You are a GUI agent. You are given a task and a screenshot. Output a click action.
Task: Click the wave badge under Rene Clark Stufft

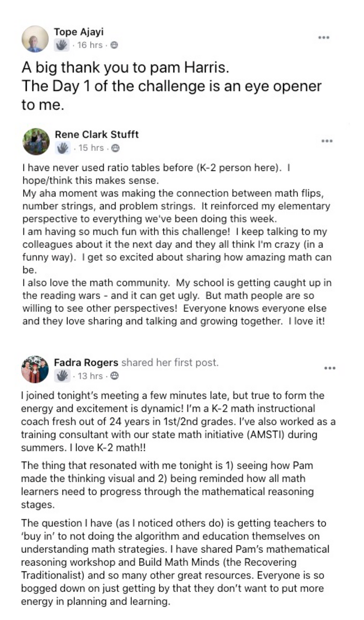click(x=62, y=148)
